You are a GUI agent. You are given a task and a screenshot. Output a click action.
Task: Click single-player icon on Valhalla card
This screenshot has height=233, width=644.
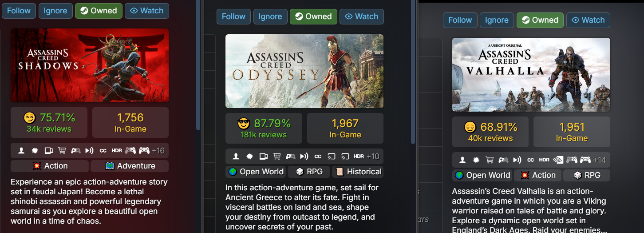[462, 160]
